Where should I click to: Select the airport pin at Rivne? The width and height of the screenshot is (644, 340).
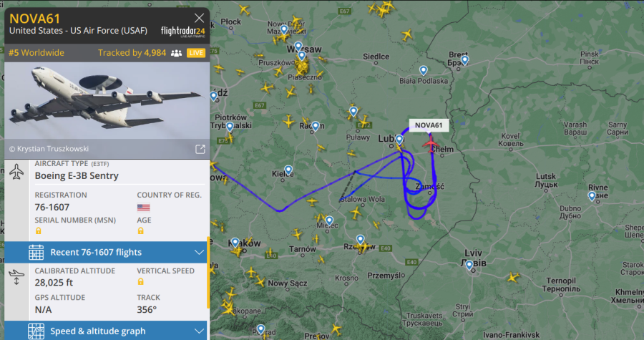[x=592, y=196]
